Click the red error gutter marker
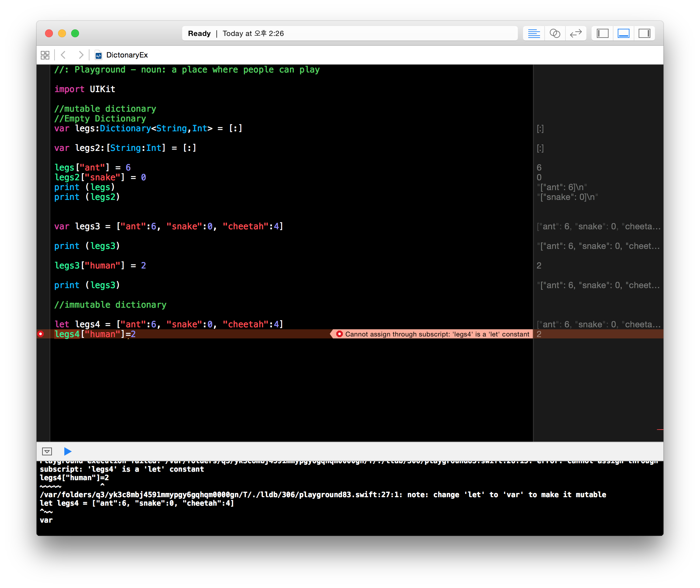The height and width of the screenshot is (588, 700). tap(41, 334)
